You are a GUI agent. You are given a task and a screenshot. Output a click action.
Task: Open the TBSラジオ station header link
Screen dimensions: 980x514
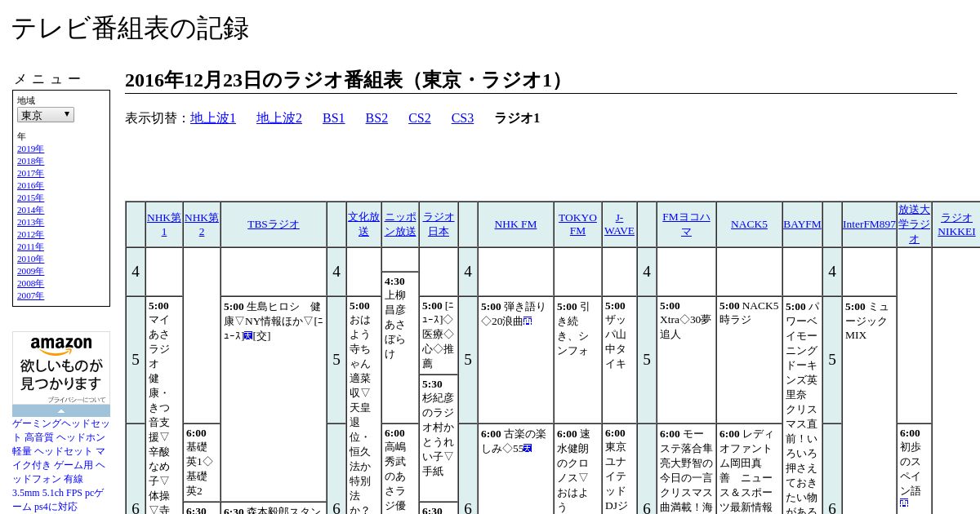coord(274,224)
